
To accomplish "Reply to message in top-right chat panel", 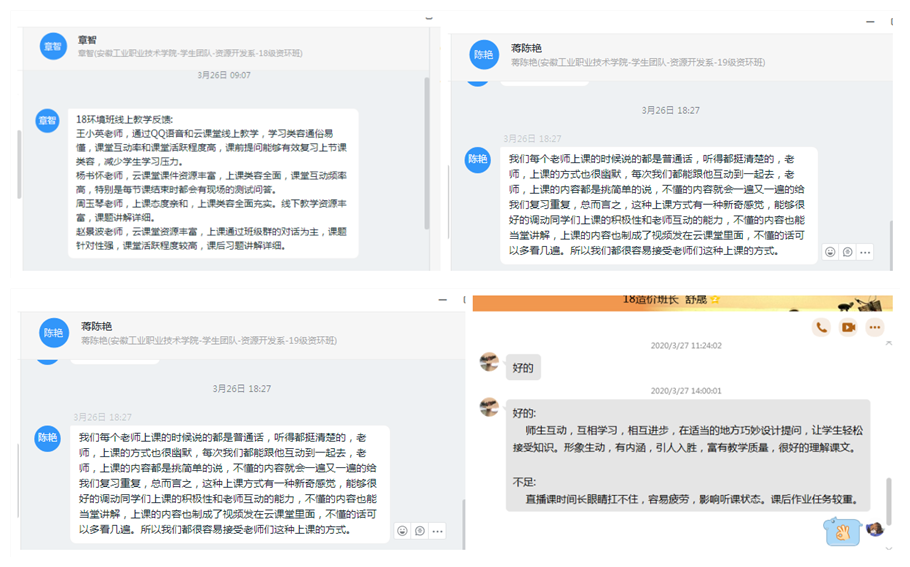I will [847, 252].
